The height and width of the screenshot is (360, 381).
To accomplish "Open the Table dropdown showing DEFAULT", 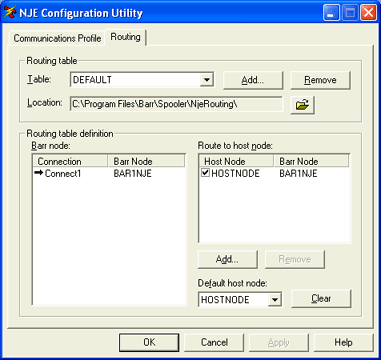I will [207, 80].
